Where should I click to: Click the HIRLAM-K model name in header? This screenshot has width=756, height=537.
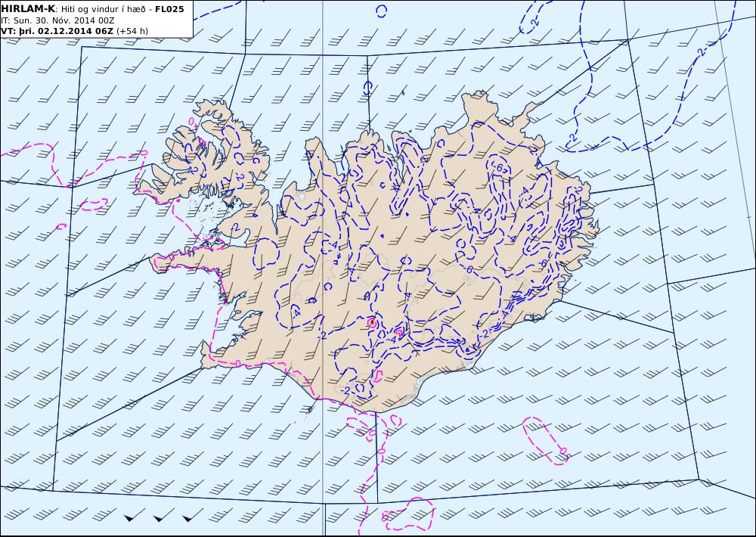point(28,8)
